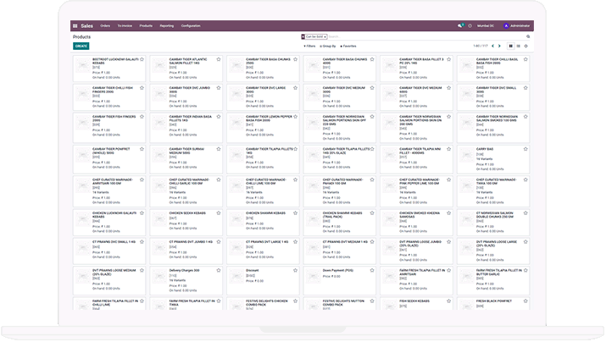Click the pager record count
Viewport: 606px width, 364px height.
coord(481,46)
